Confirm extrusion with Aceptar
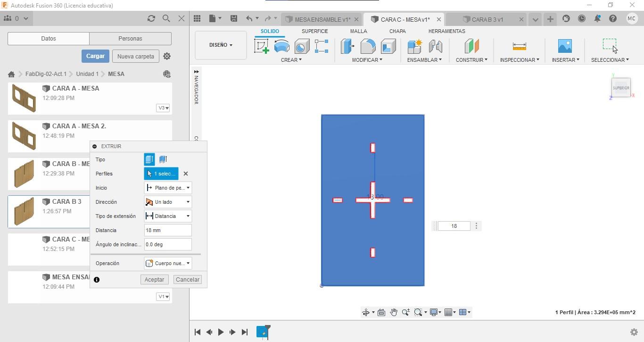This screenshot has width=644, height=342. (154, 280)
